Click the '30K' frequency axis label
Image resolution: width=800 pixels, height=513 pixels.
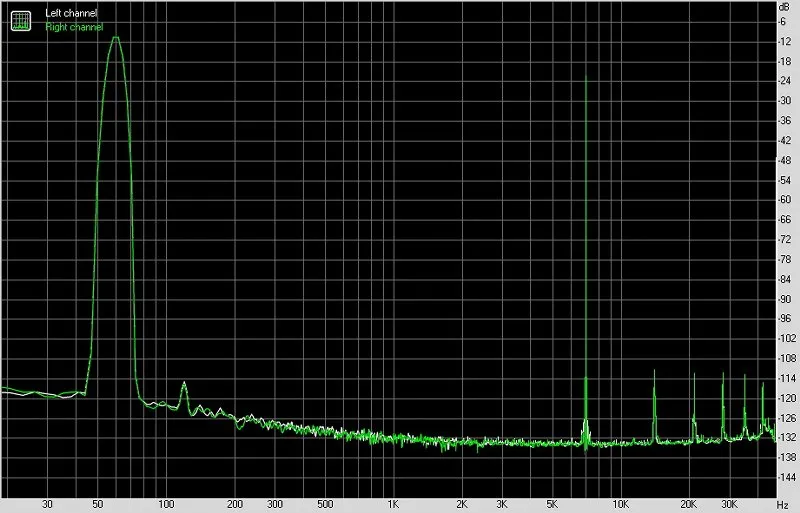coord(729,504)
